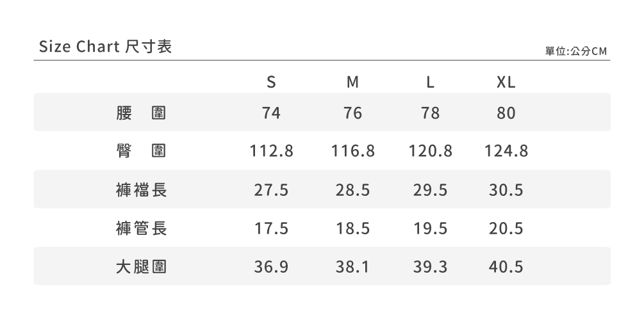
Task: Click thigh value 39.3 for size L
Action: tap(430, 267)
